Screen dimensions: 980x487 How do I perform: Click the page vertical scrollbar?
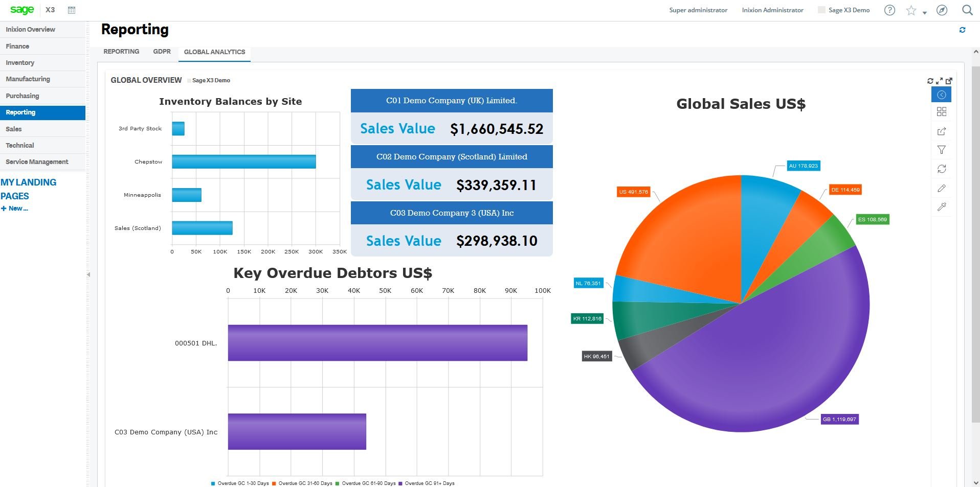pos(975,245)
